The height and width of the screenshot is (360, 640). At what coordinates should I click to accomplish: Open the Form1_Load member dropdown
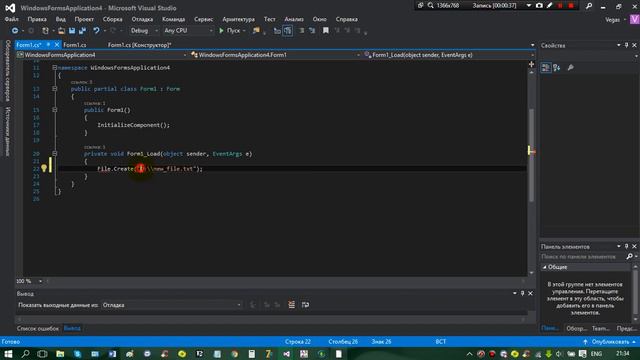[x=449, y=55]
